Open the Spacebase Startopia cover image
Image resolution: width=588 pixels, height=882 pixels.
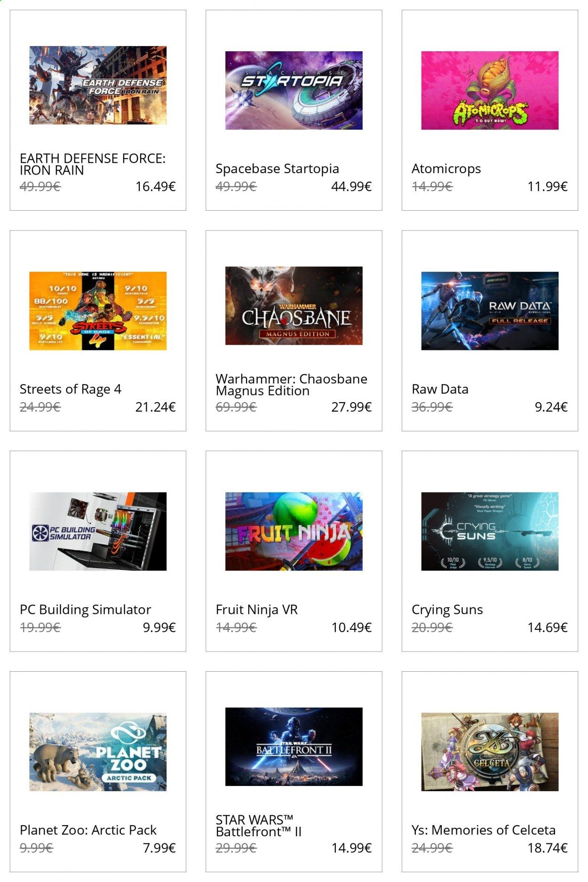pyautogui.click(x=294, y=90)
